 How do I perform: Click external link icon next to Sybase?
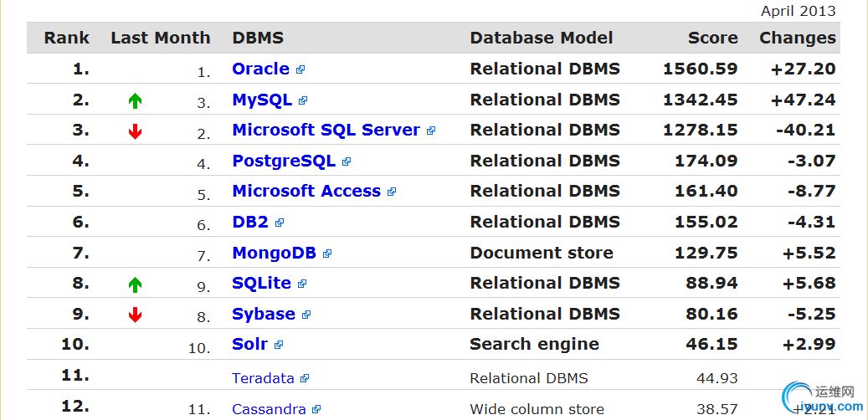pyautogui.click(x=306, y=315)
